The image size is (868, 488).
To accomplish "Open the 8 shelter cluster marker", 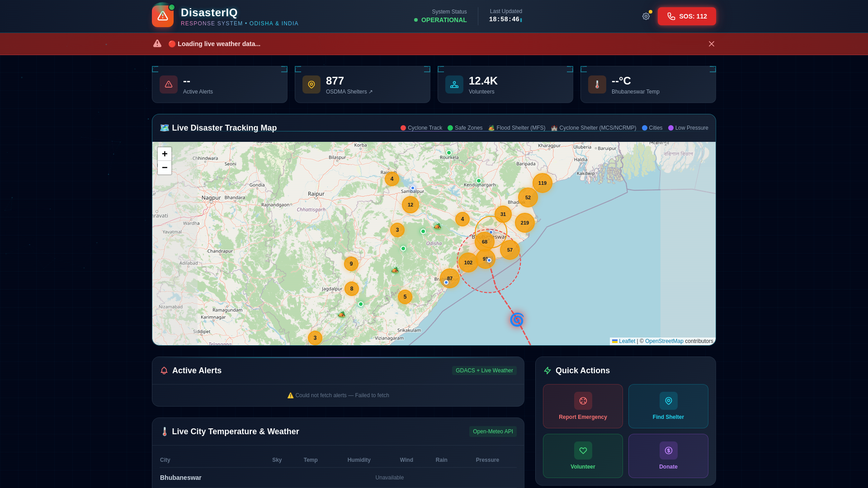I will coord(352,289).
